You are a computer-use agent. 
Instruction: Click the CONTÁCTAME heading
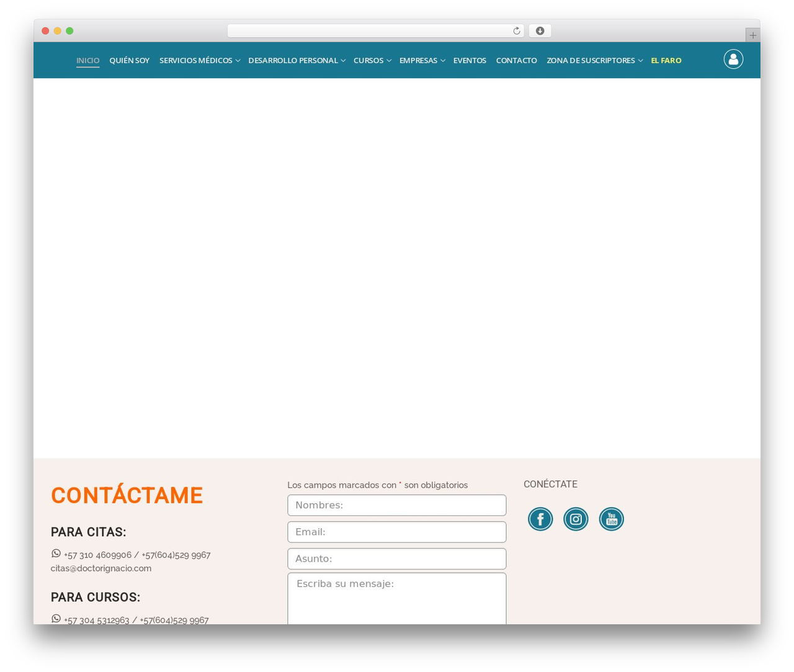(x=127, y=495)
